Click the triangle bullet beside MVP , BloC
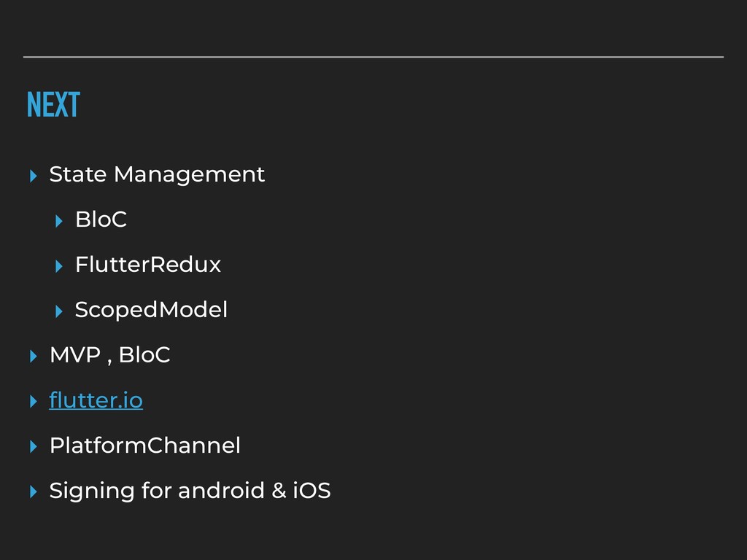The width and height of the screenshot is (747, 560). click(x=33, y=356)
